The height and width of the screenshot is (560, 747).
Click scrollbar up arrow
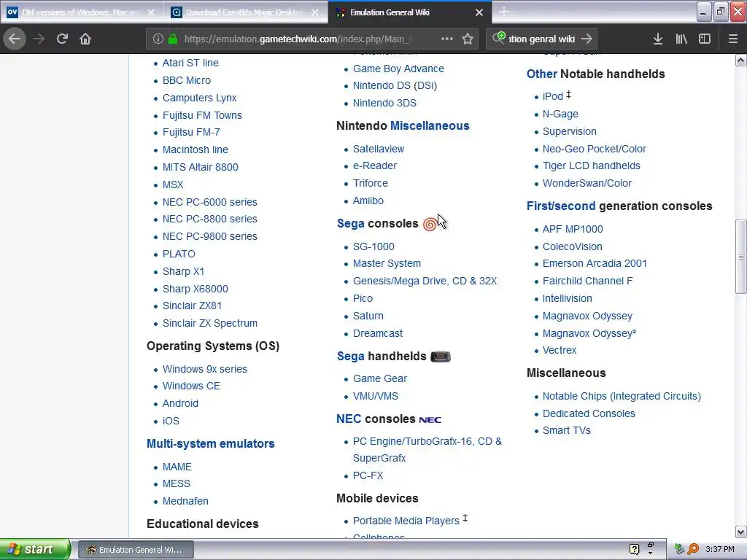(x=741, y=61)
